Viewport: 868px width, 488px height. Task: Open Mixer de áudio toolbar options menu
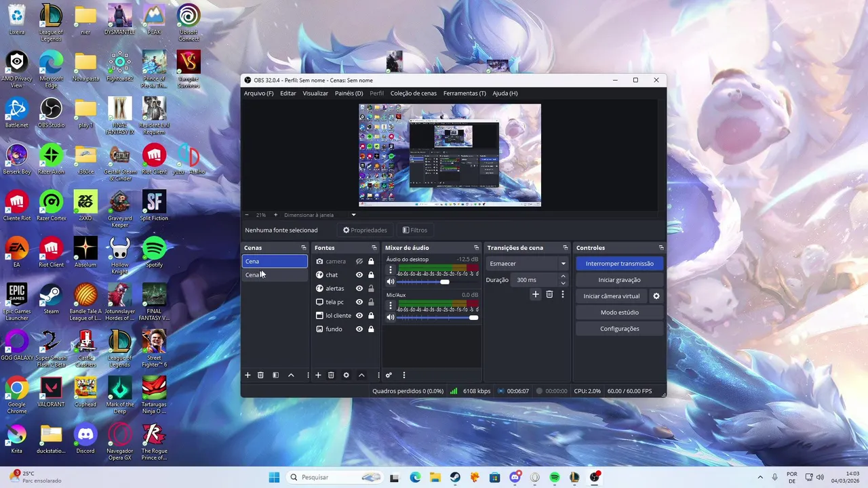(403, 375)
